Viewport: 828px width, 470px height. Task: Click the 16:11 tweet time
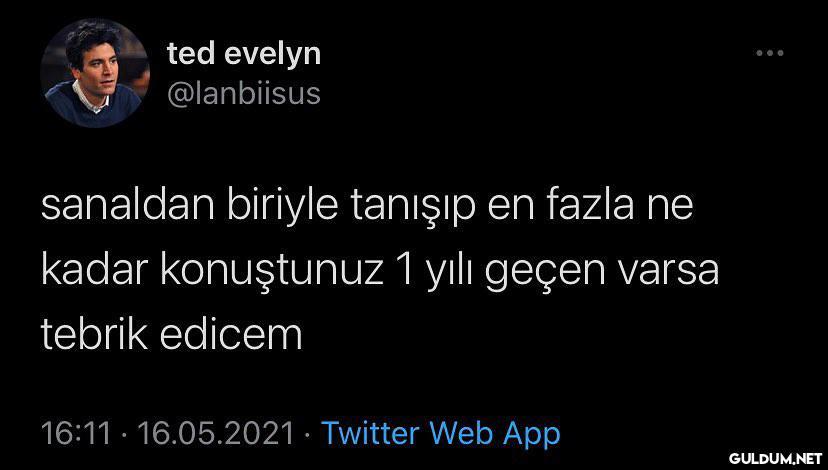point(77,434)
